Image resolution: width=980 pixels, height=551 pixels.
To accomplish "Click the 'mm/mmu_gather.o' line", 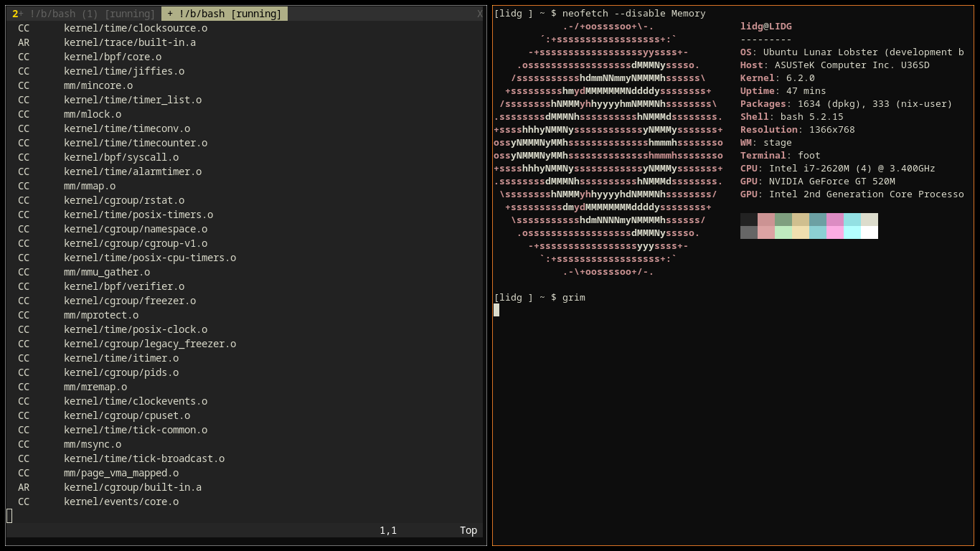I will coord(107,272).
